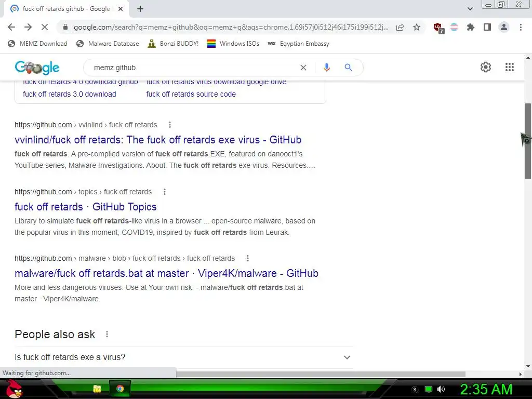Toggle the browser side panel icon

(487, 27)
